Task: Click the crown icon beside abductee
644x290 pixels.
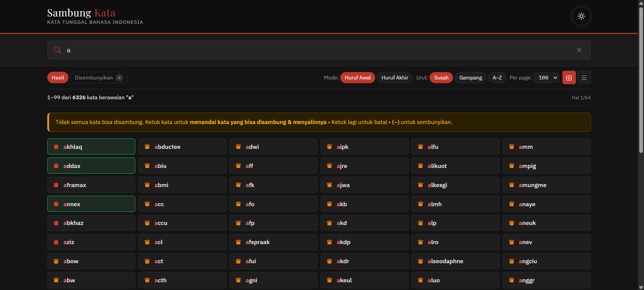Action: 147,147
